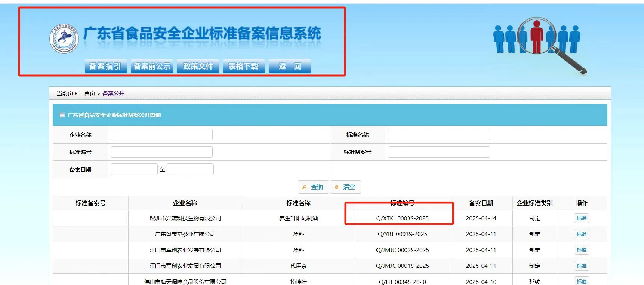
Task: Open the 备案前公示 menu
Action: click(x=152, y=66)
